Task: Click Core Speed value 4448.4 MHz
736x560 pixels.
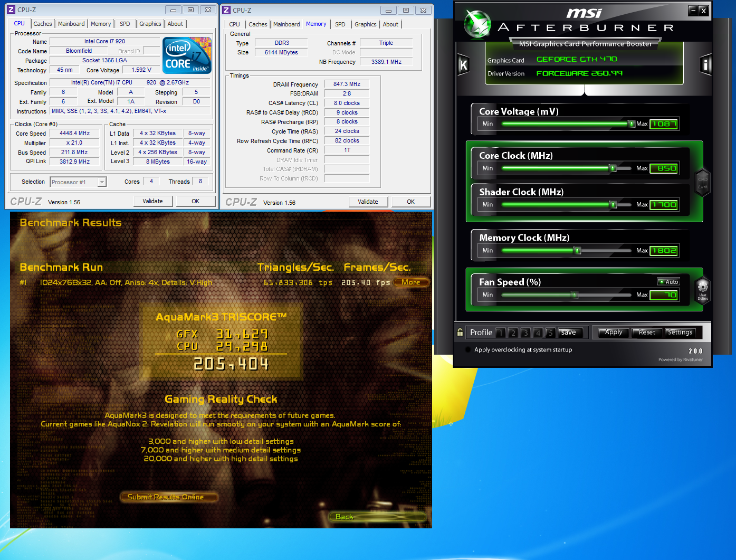Action: tap(74, 134)
